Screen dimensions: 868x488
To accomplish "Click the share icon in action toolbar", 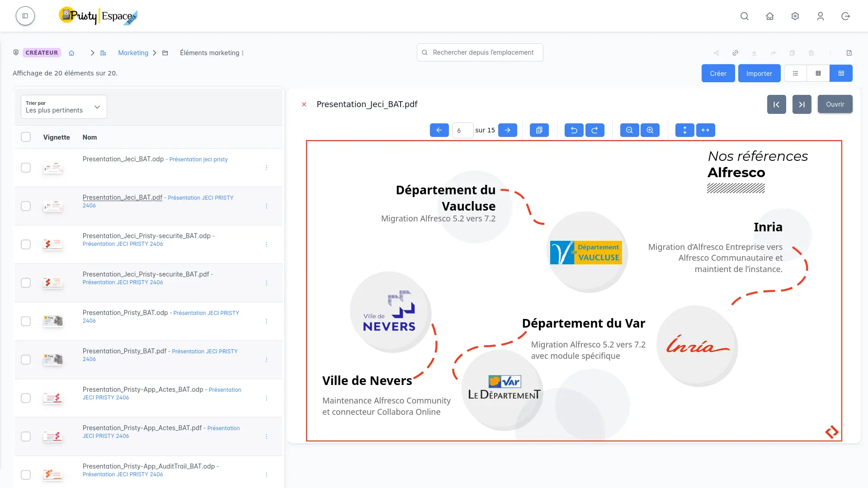I will 717,53.
